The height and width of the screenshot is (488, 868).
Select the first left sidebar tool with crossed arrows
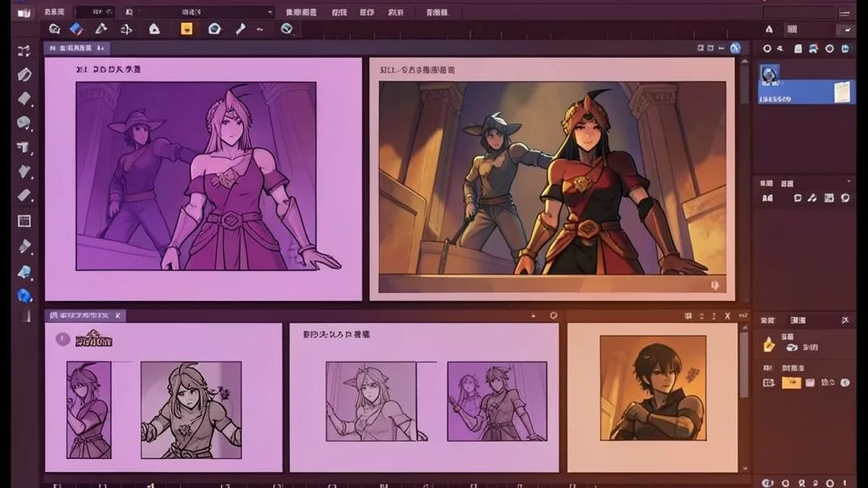point(25,51)
